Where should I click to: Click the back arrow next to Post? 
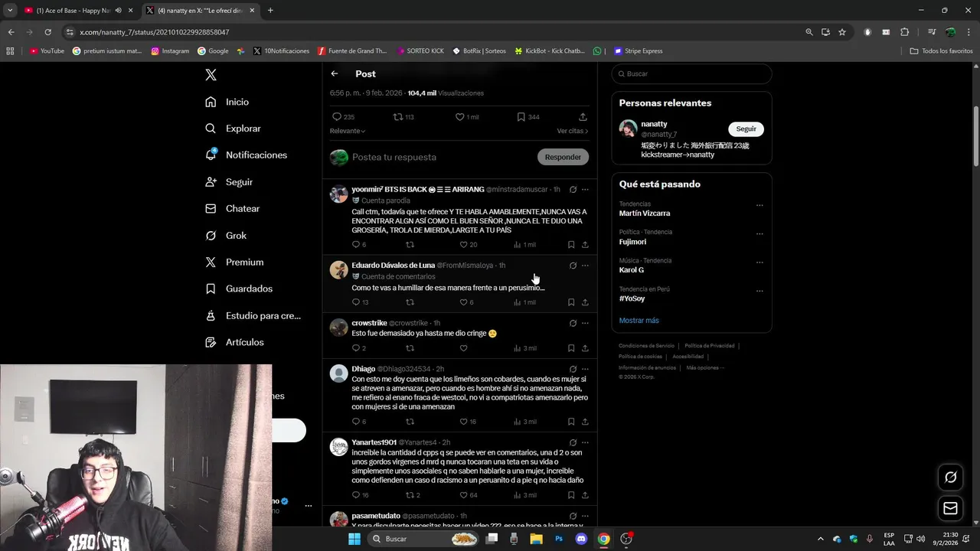[x=335, y=73]
